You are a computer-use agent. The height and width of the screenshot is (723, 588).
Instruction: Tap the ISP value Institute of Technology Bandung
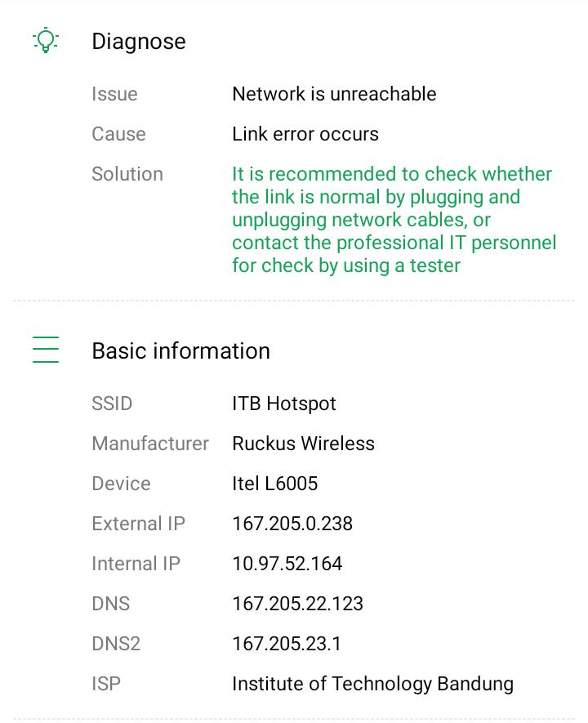click(x=372, y=684)
